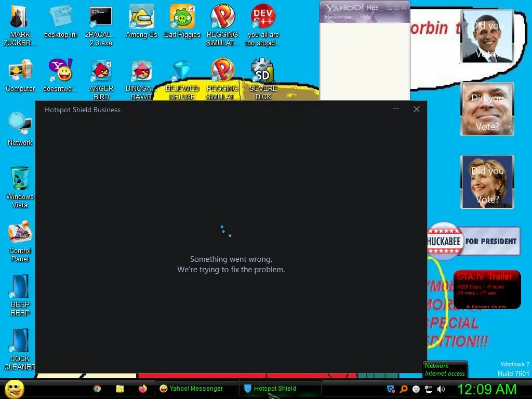Click the round smiley tray icon

point(416,389)
